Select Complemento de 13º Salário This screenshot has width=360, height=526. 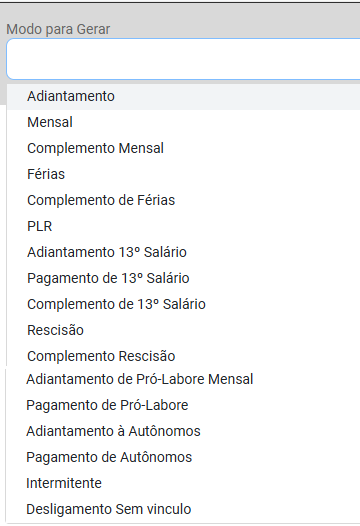tap(184, 304)
